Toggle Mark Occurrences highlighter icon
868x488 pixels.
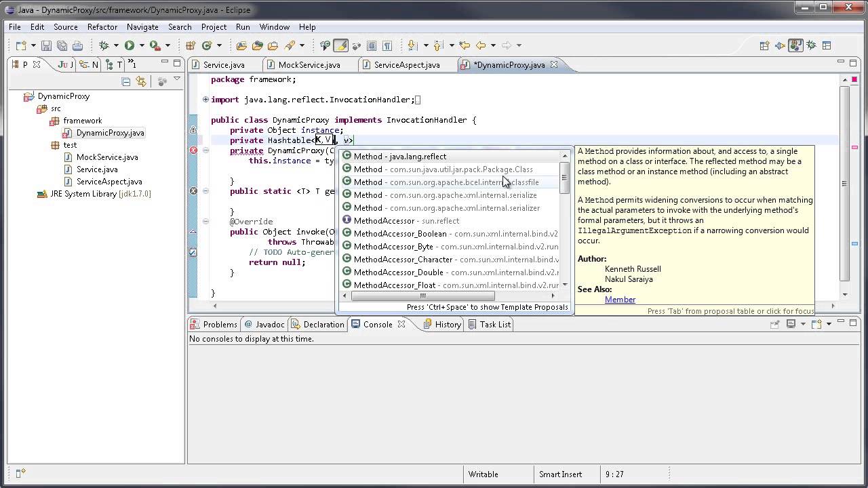click(x=340, y=45)
